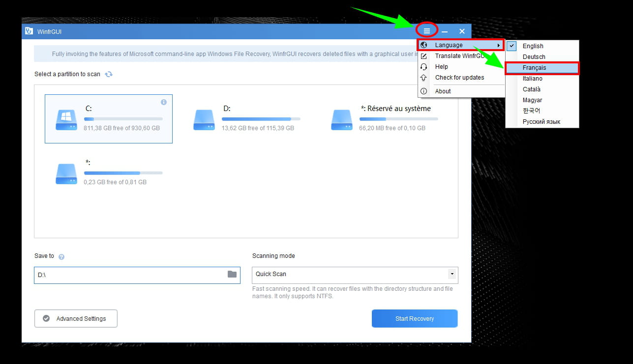Screen dimensions: 633x364
Task: Choose the unnamed 0,81 GB drive icon
Action: pyautogui.click(x=66, y=173)
